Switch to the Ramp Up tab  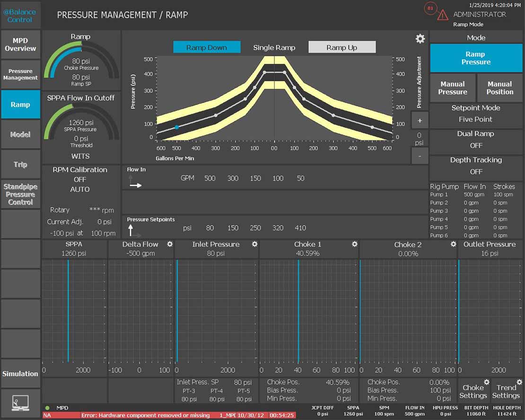(x=341, y=47)
